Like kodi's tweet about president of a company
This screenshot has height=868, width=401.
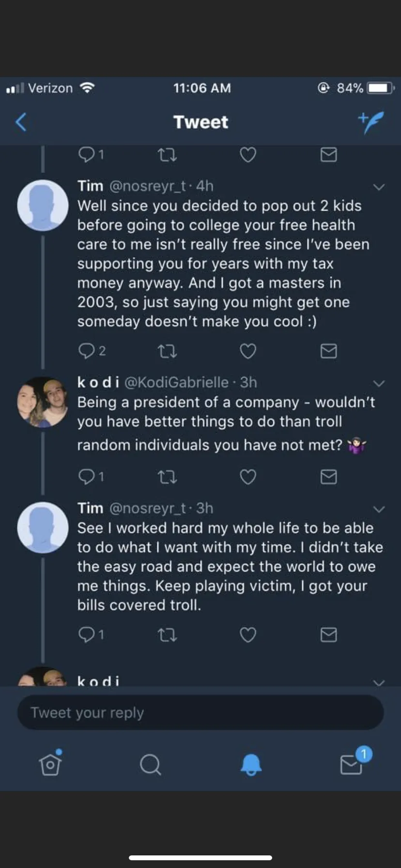pyautogui.click(x=248, y=477)
